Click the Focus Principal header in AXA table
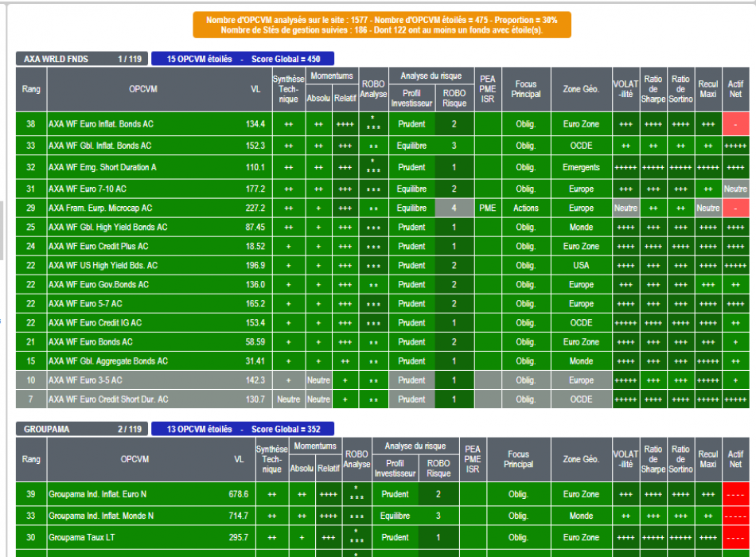756x557 pixels. tap(526, 89)
